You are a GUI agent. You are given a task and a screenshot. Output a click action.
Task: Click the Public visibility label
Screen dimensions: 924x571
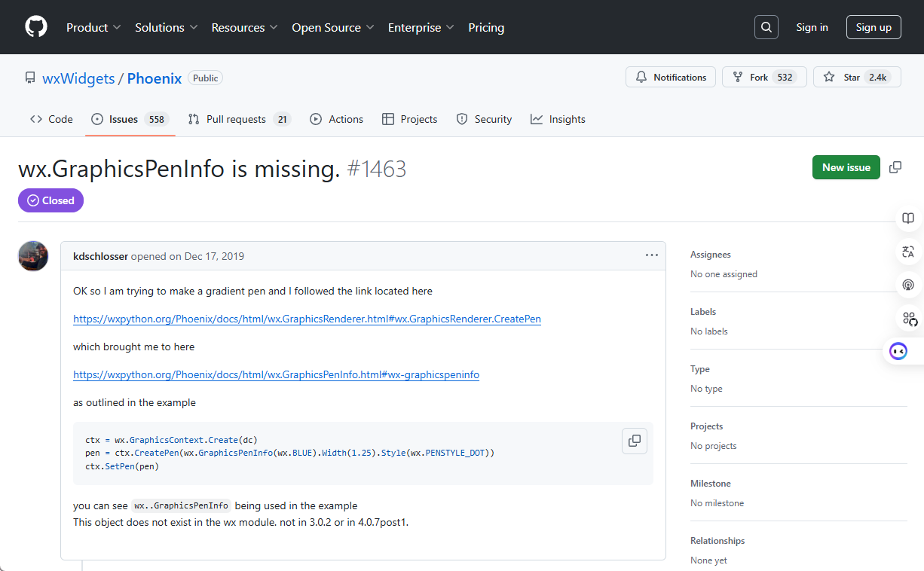(205, 78)
